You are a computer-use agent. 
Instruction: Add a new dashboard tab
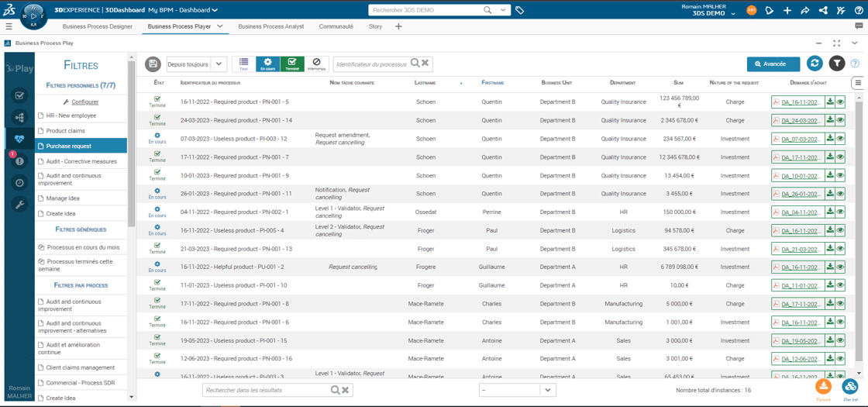pos(398,26)
